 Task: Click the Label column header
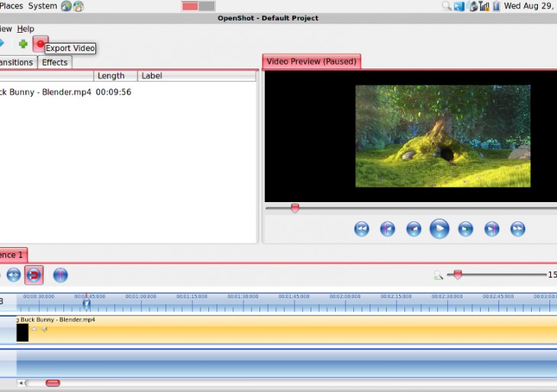[x=152, y=76]
